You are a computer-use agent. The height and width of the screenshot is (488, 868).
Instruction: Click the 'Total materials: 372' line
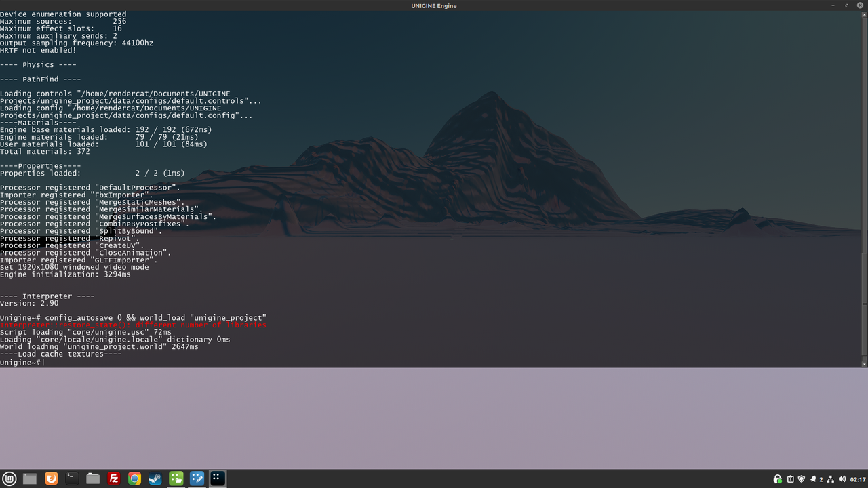click(45, 151)
